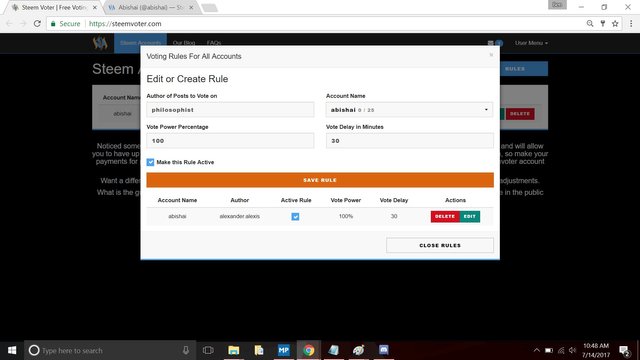Open the MP application on the taskbar
The image size is (640, 360).
(x=284, y=350)
